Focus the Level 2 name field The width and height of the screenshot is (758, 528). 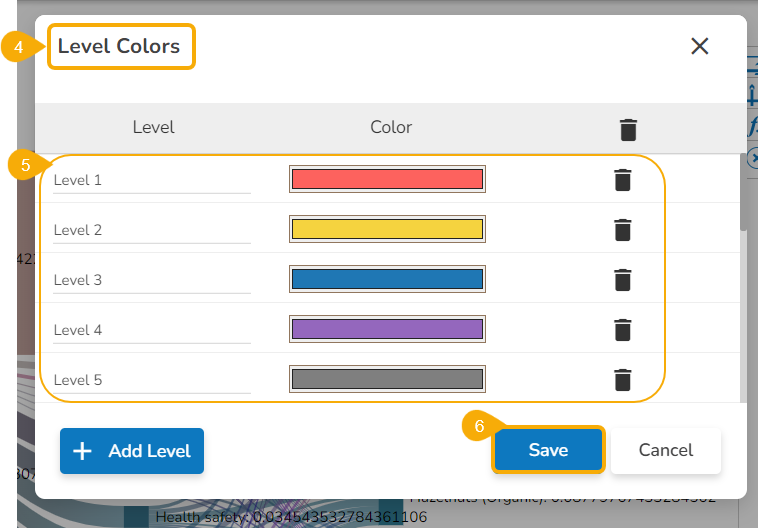coord(151,231)
